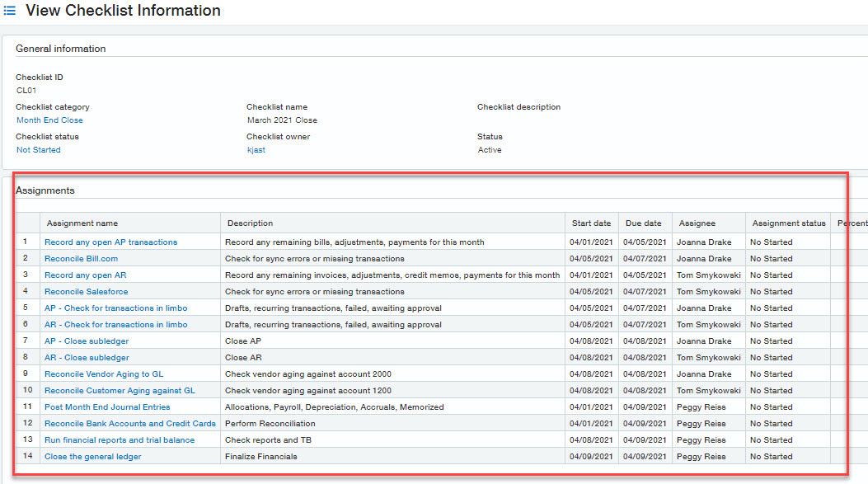Click 'AR - Check for transactions in limbo'
The width and height of the screenshot is (868, 484).
(x=115, y=325)
